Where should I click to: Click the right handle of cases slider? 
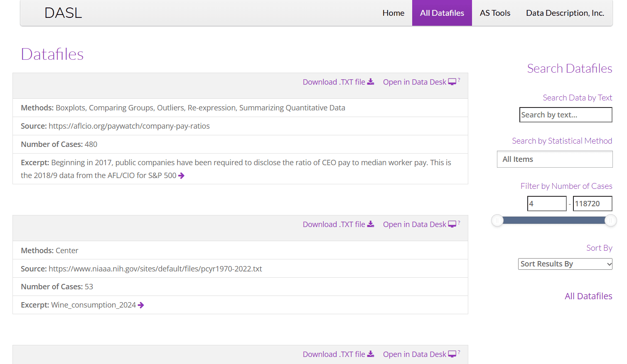point(610,220)
